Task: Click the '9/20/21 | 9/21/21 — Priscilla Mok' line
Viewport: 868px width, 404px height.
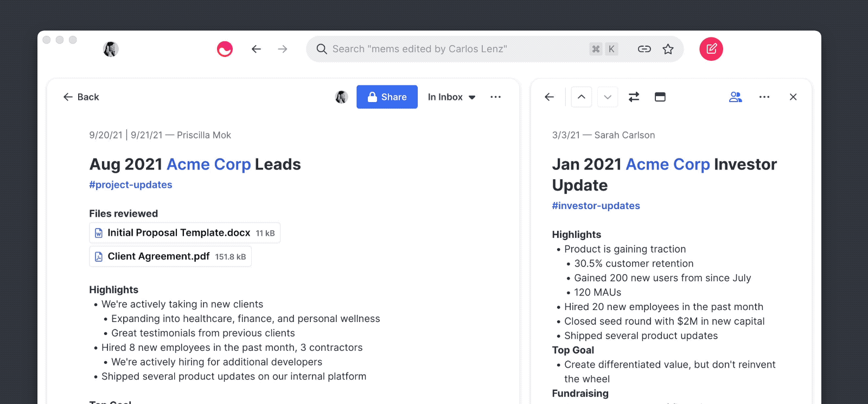Action: (160, 135)
